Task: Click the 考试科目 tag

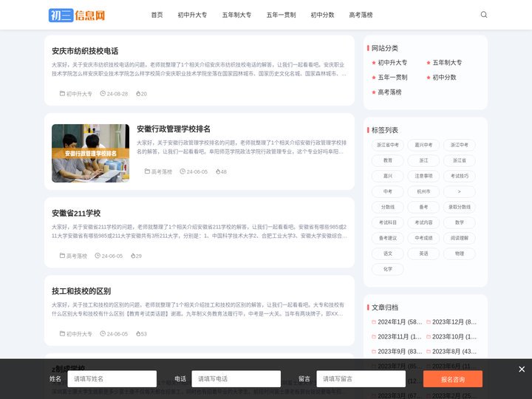Action: [x=388, y=222]
